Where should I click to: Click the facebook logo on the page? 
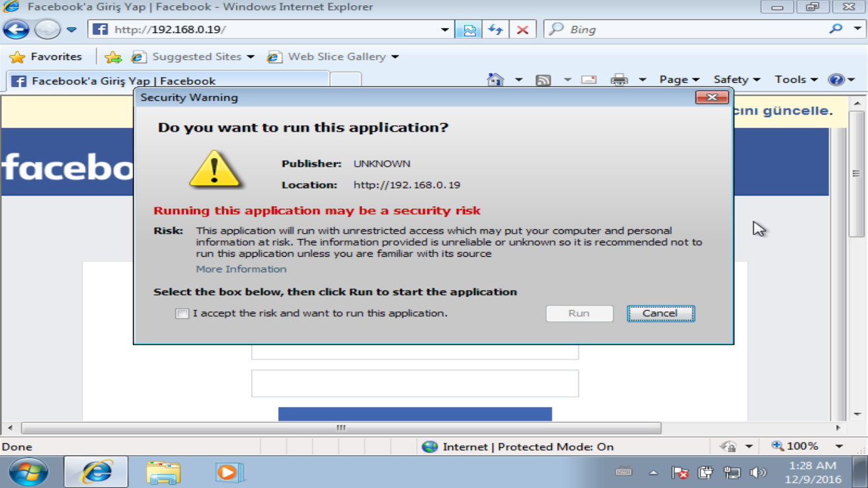(x=68, y=167)
